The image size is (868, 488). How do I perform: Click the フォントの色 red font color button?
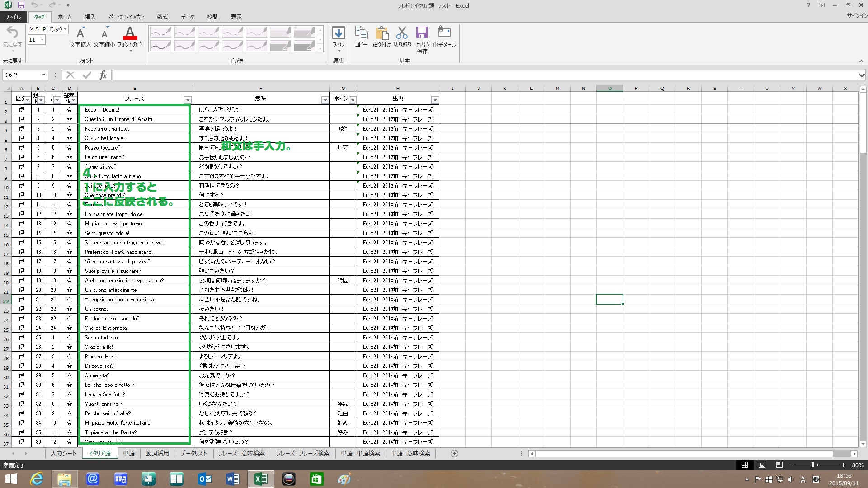[x=130, y=34]
